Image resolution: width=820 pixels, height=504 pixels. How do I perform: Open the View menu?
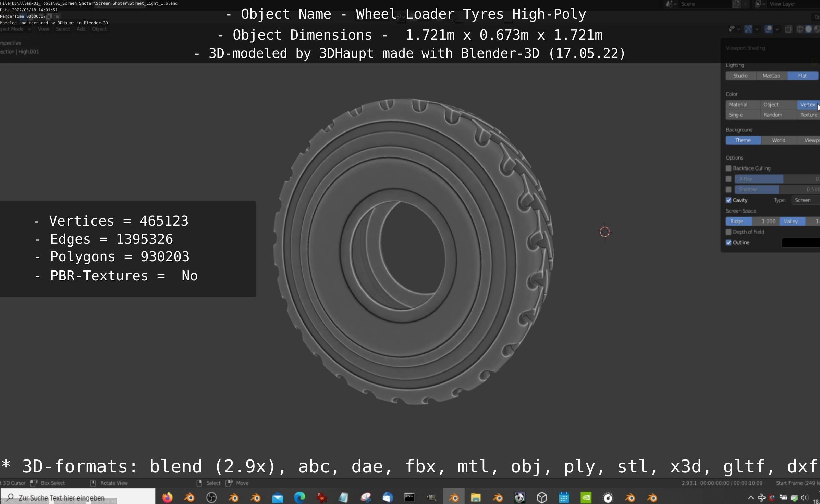pos(43,29)
